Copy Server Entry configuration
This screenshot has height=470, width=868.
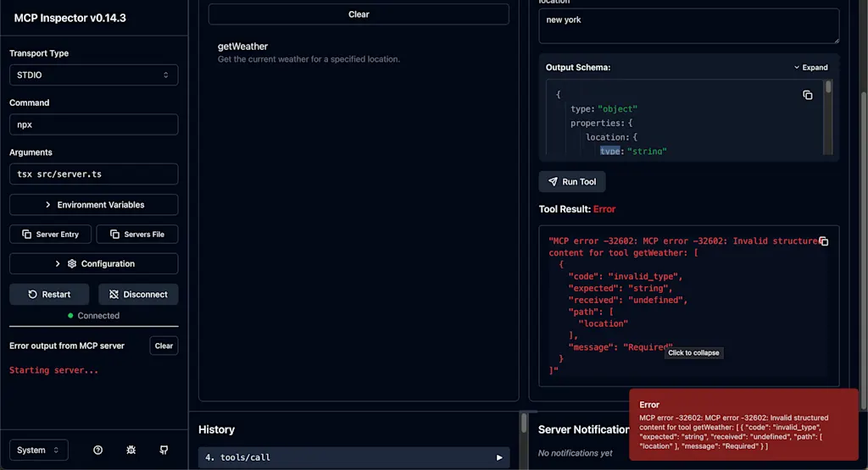(x=50, y=235)
